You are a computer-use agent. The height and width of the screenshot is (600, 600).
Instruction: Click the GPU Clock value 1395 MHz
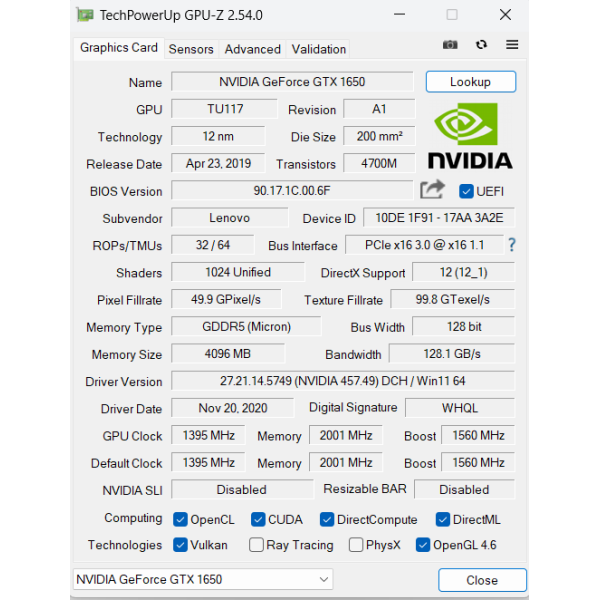(x=209, y=435)
